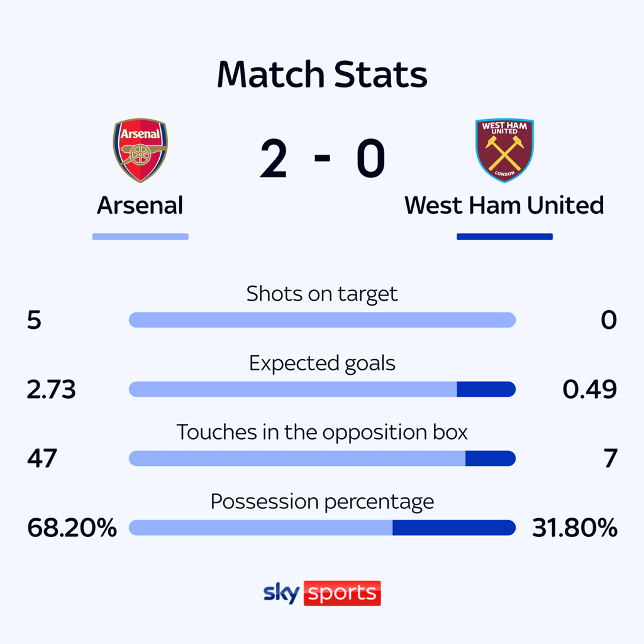Viewport: 644px width, 644px height.
Task: Click Arsenal's light blue legend swatch
Action: [140, 237]
